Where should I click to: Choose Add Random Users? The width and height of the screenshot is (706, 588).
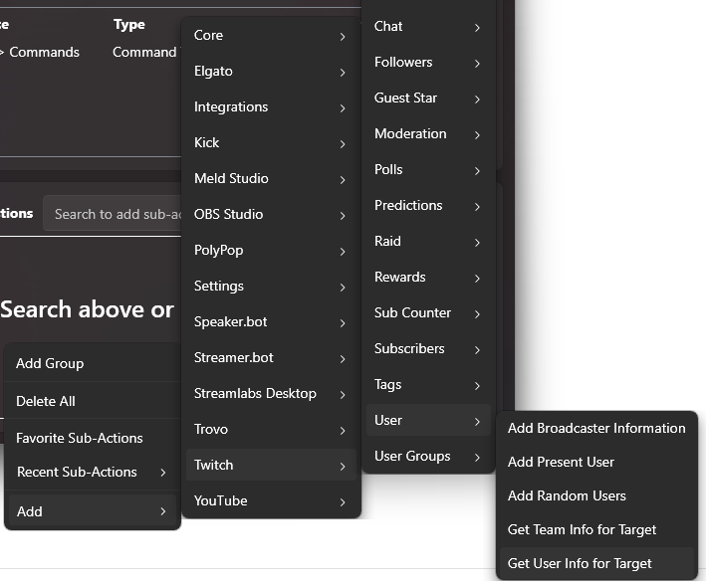click(x=596, y=495)
